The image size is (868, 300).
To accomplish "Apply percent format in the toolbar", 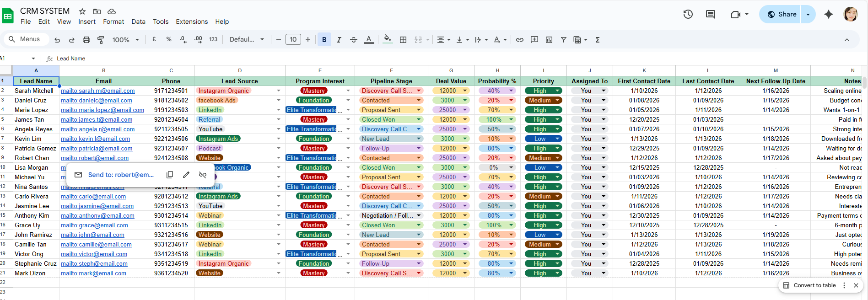I will [x=169, y=39].
